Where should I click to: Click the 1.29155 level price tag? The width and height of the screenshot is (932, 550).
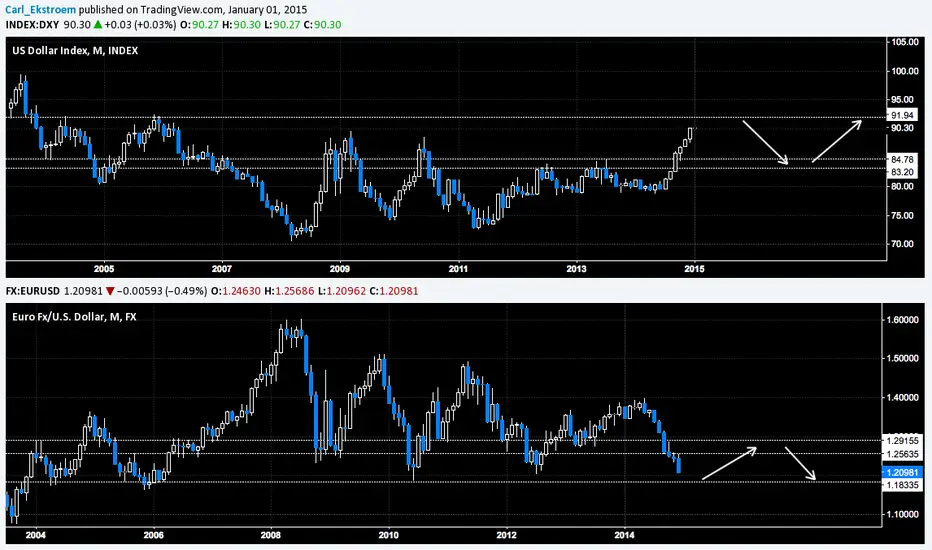point(902,441)
